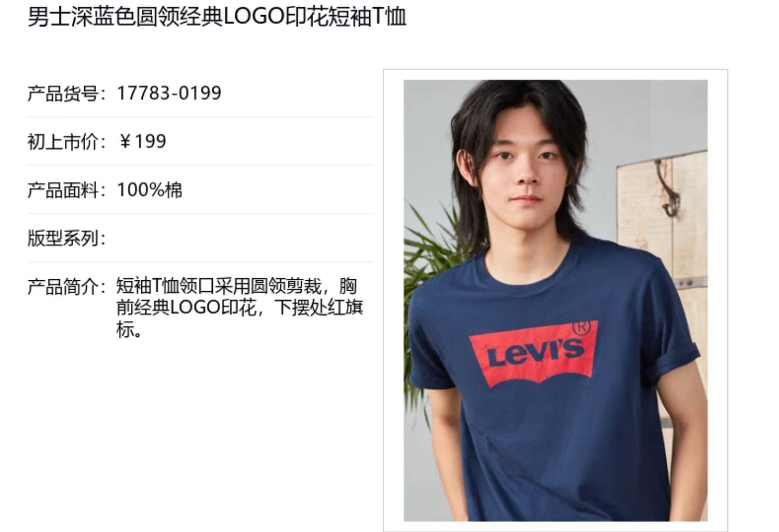Open the model product photo

pyautogui.click(x=555, y=300)
